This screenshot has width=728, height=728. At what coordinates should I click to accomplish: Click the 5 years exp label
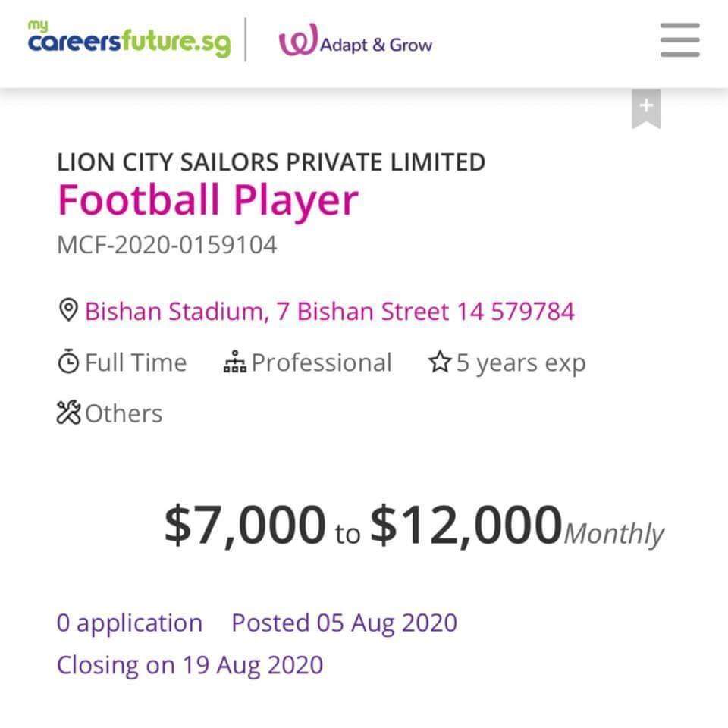pos(520,362)
